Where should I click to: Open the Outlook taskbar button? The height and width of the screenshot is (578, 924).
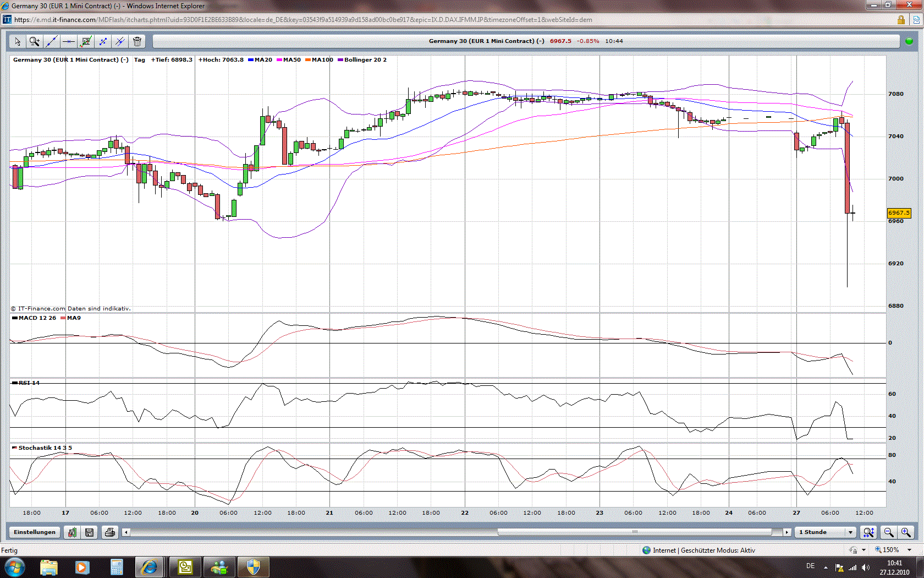pos(185,567)
